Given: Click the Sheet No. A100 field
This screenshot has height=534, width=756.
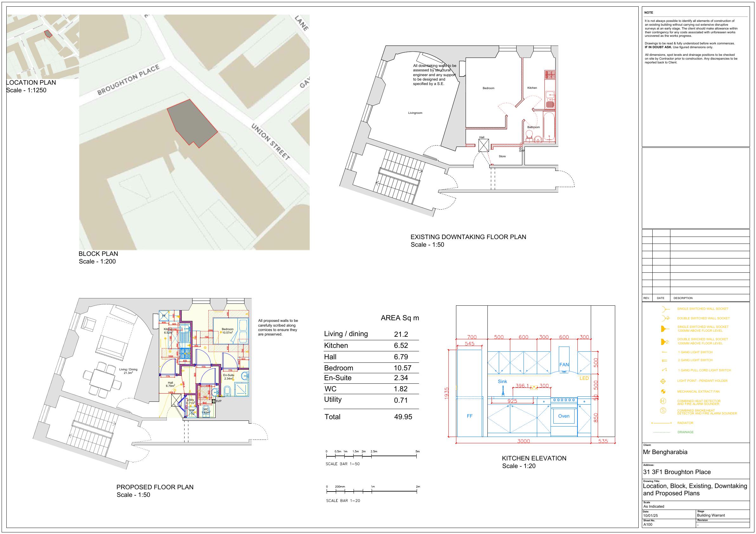Looking at the screenshot, I should click(648, 524).
